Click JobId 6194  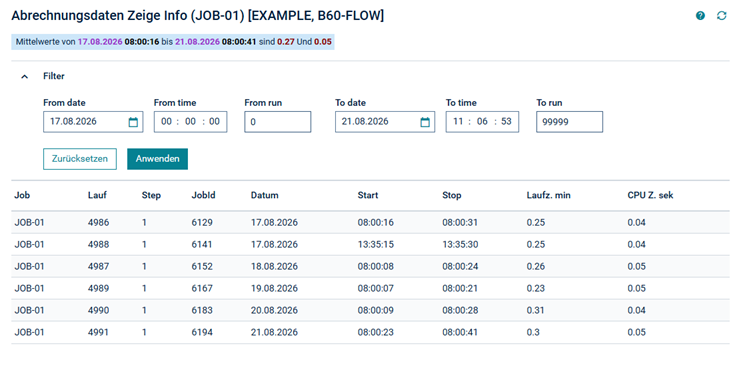(202, 332)
